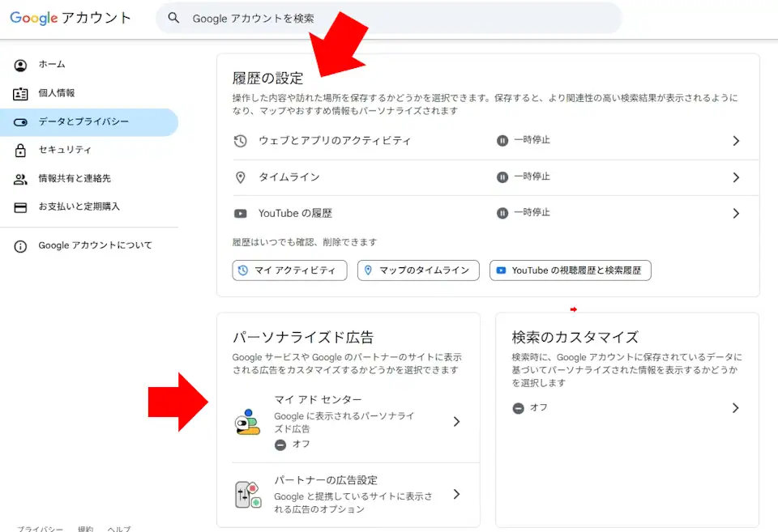
Task: Open パートナーの広告設定 entry
Action: pos(356,494)
